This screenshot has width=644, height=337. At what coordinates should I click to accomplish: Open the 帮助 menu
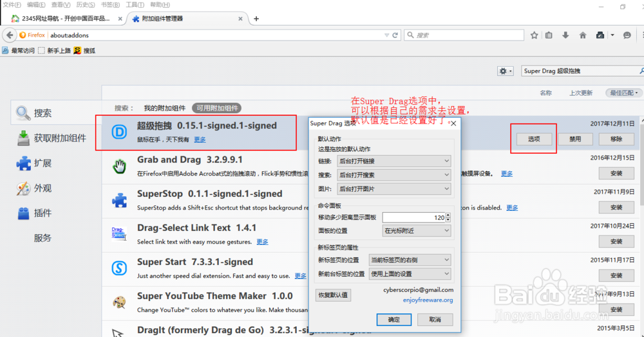click(160, 5)
